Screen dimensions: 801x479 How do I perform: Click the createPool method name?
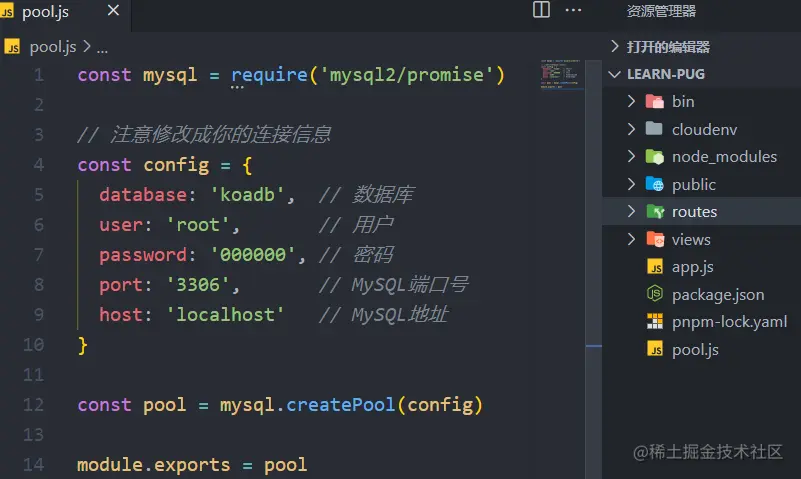pyautogui.click(x=340, y=405)
